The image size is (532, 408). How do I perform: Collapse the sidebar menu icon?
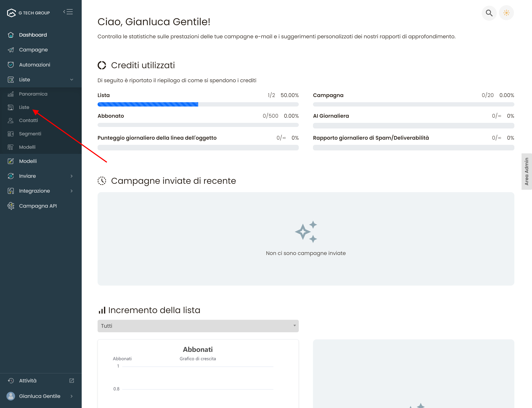point(68,12)
